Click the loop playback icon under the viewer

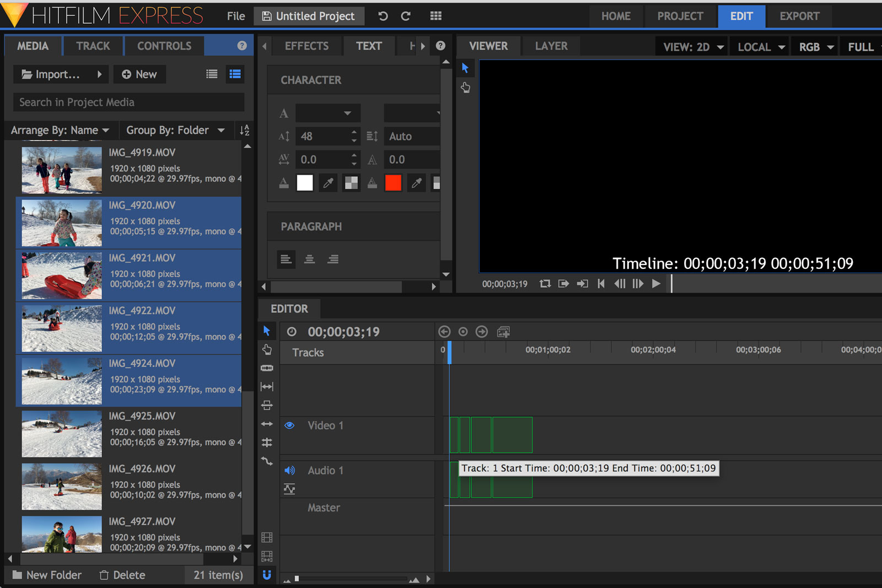tap(545, 283)
